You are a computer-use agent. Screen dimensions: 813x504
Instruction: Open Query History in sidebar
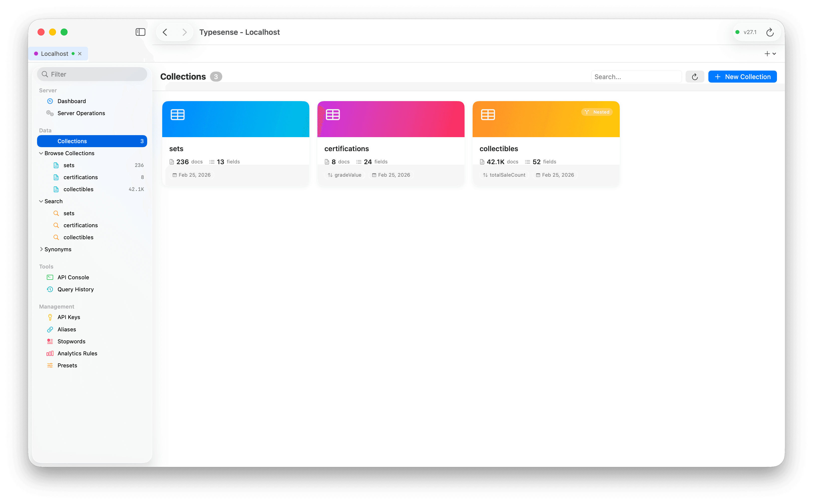pyautogui.click(x=75, y=289)
